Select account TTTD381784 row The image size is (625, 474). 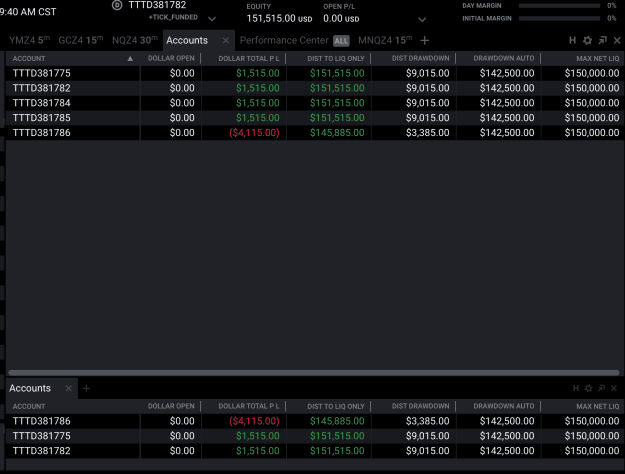pos(315,103)
